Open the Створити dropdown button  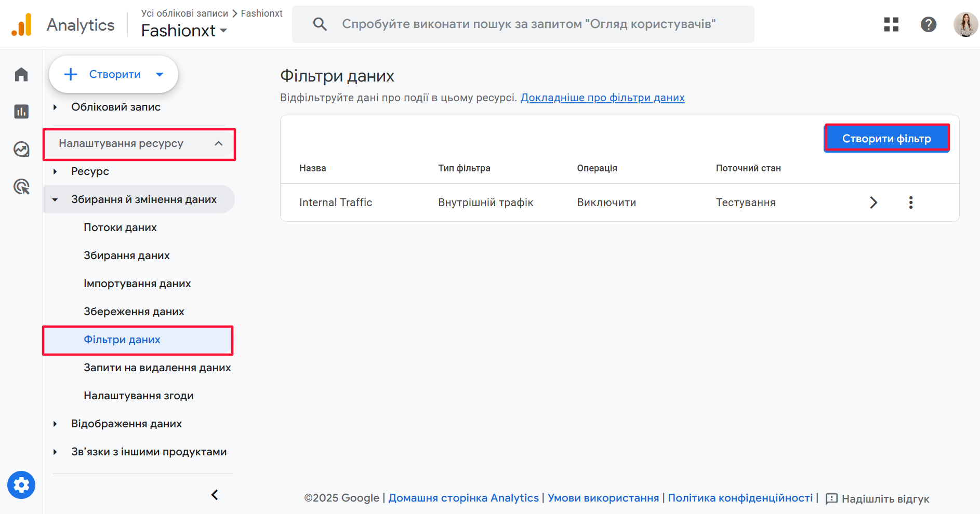[113, 74]
